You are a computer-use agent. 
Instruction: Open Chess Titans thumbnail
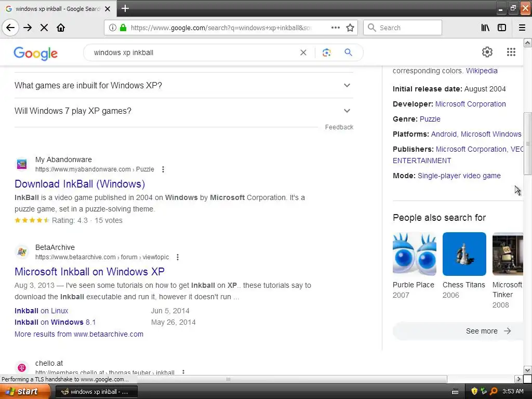tap(464, 254)
